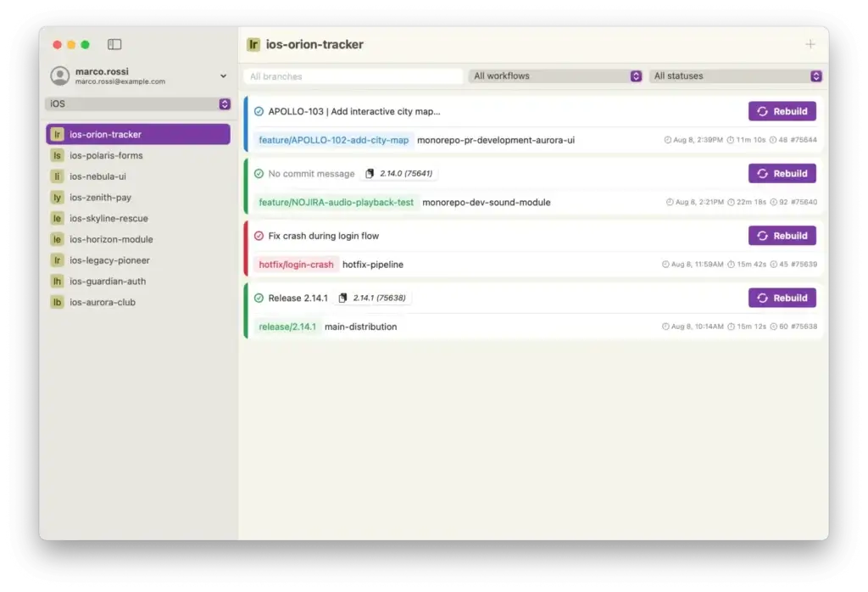Open the iOS platform dropdown

coord(138,103)
